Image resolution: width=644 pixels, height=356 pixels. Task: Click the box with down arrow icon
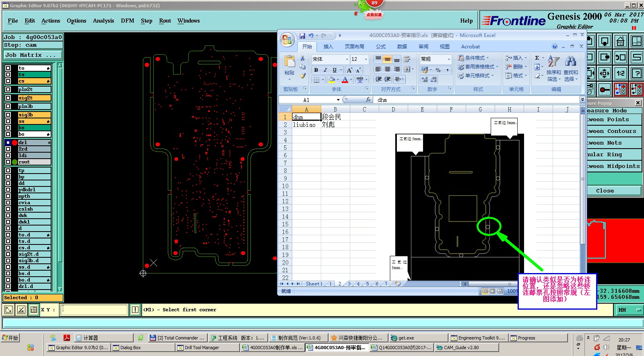(x=604, y=41)
